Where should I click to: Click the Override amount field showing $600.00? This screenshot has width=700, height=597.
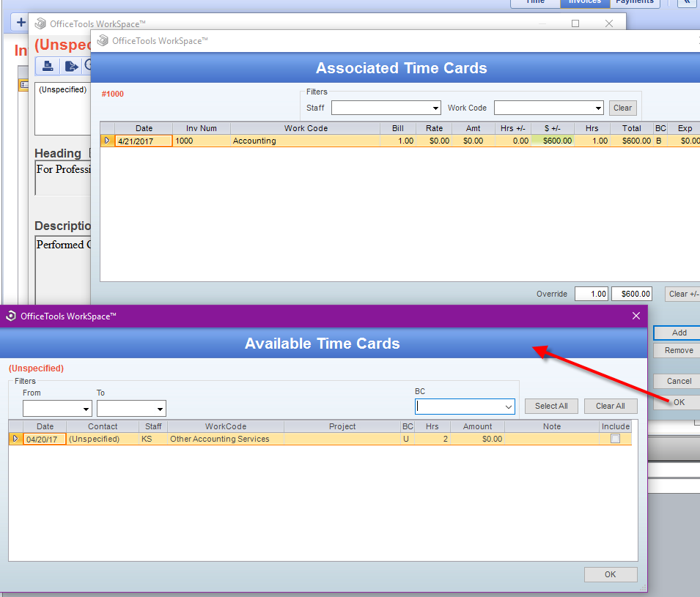pos(632,294)
